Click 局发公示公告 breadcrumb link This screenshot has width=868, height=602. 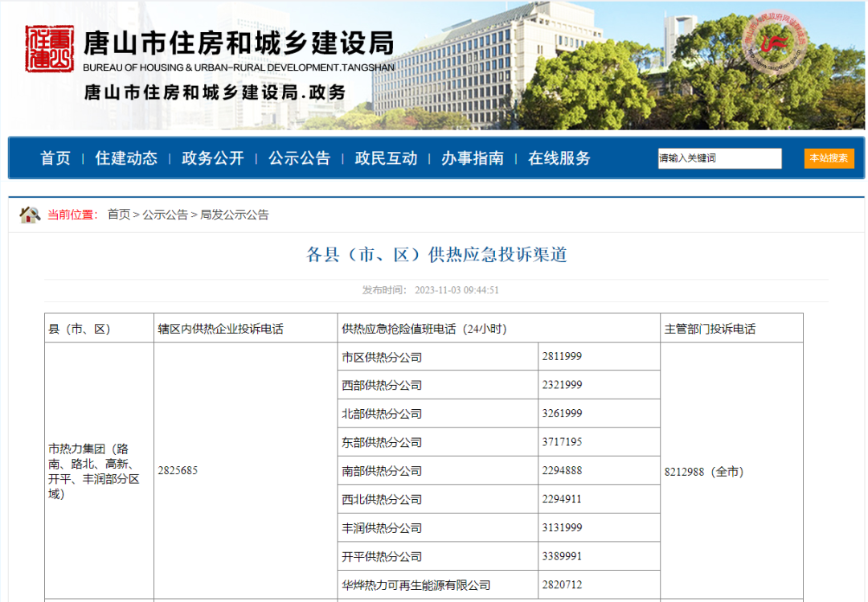[234, 215]
